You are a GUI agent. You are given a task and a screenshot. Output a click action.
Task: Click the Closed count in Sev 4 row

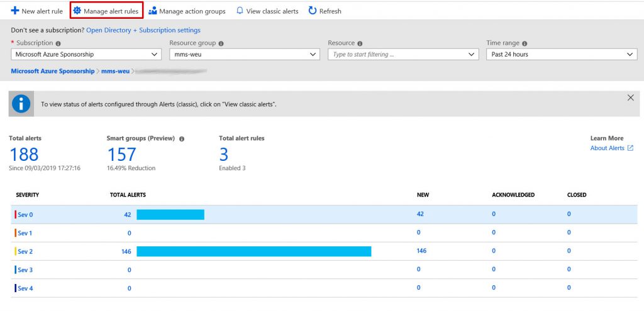[569, 288]
